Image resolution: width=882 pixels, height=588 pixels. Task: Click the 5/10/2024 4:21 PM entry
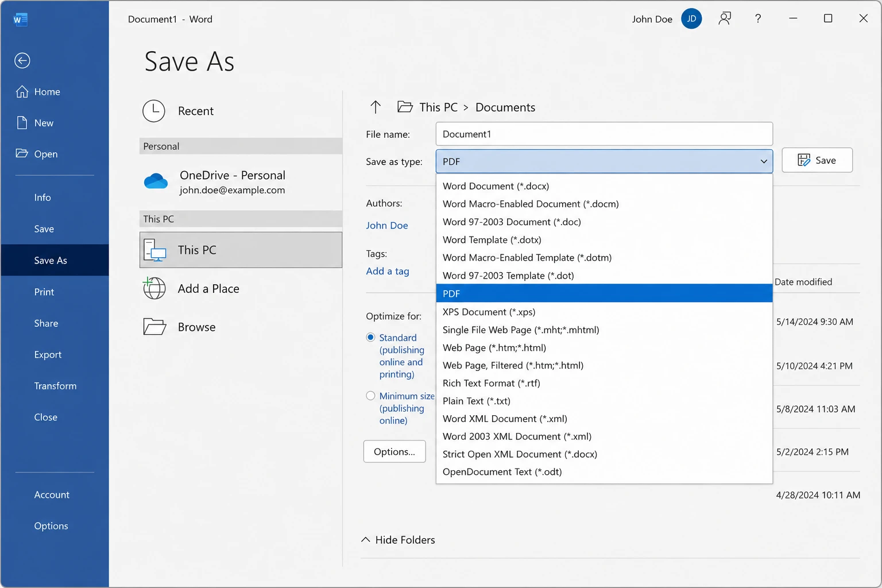[814, 366]
